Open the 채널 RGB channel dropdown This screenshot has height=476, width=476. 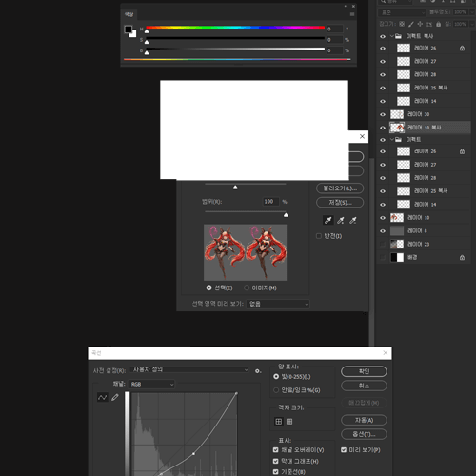151,384
